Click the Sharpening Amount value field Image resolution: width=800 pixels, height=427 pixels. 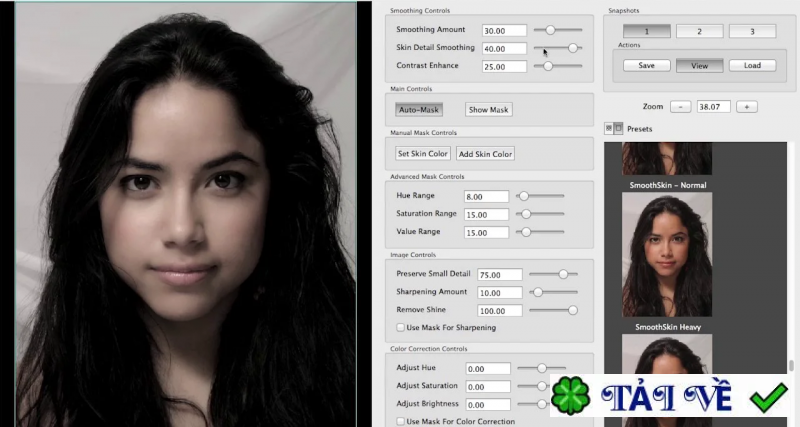tap(500, 292)
